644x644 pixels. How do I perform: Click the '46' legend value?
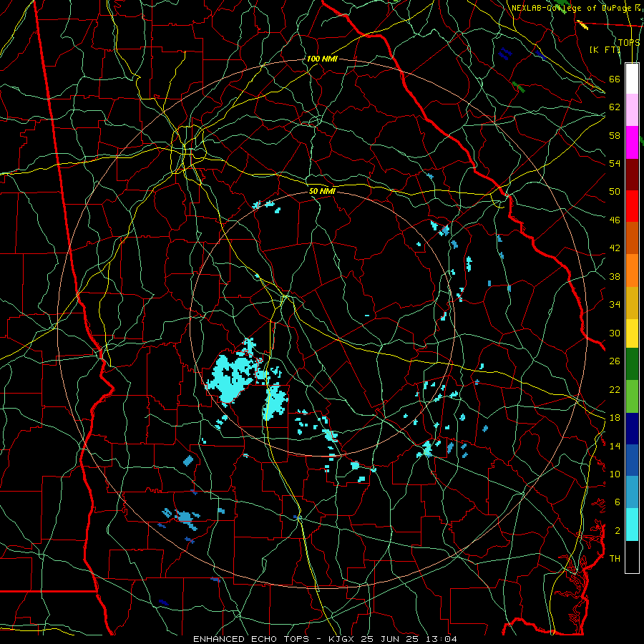point(615,220)
